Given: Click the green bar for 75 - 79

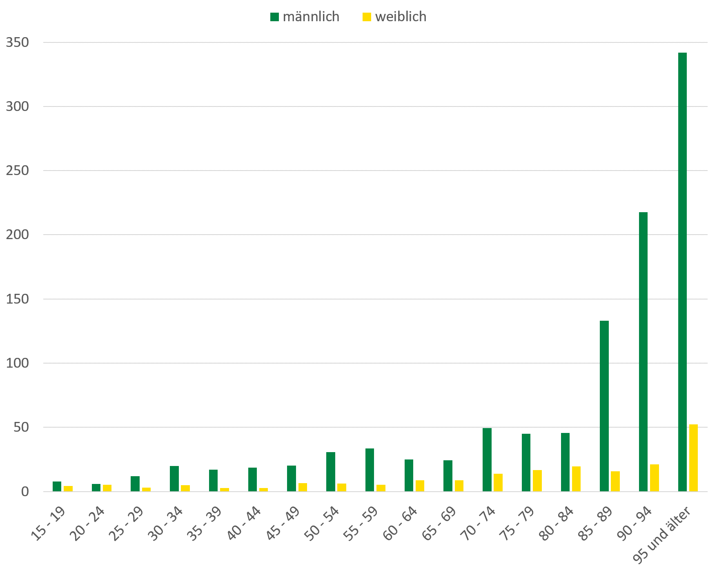Looking at the screenshot, I should 526,463.
